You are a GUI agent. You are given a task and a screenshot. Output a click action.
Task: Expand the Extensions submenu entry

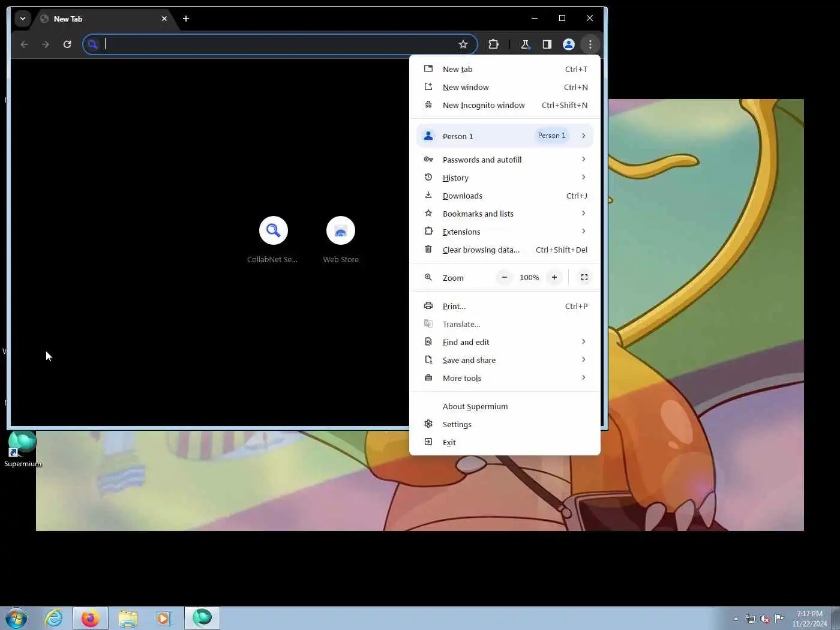[x=505, y=232]
